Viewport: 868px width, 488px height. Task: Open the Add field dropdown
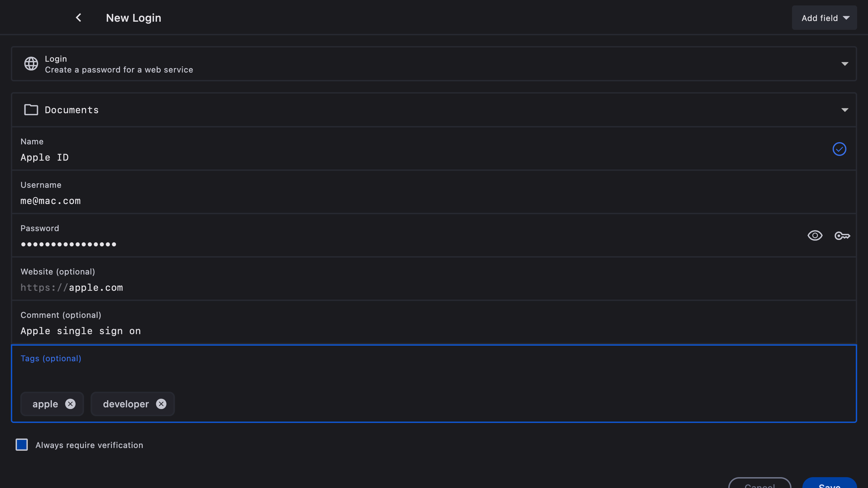point(824,18)
